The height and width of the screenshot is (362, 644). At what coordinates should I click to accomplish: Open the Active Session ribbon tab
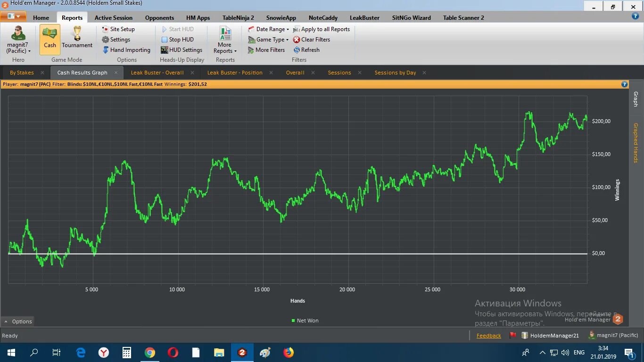(114, 18)
